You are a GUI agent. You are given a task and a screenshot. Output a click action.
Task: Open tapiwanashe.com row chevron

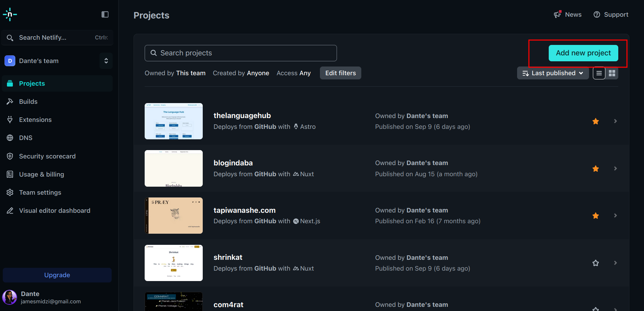[x=615, y=216]
